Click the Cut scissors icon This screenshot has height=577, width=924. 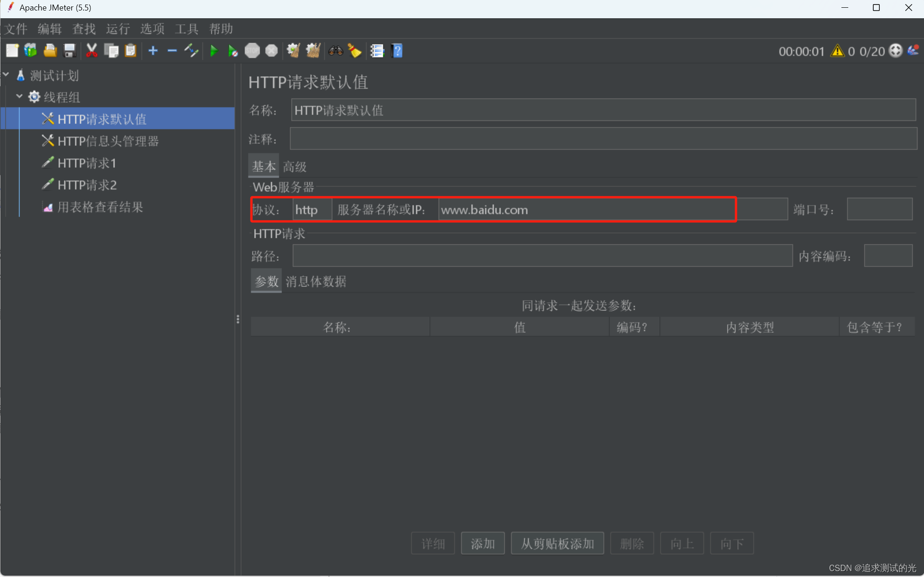click(x=92, y=51)
